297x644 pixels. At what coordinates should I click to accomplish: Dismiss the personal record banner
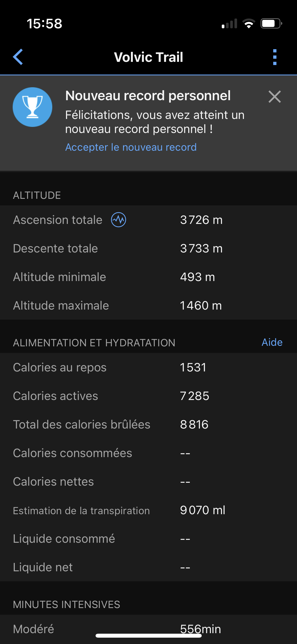[275, 96]
